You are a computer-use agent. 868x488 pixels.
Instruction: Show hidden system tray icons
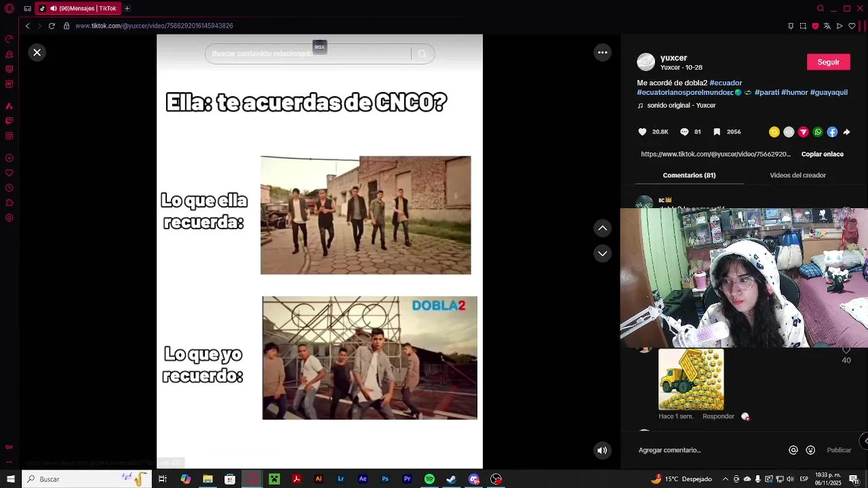[726, 479]
